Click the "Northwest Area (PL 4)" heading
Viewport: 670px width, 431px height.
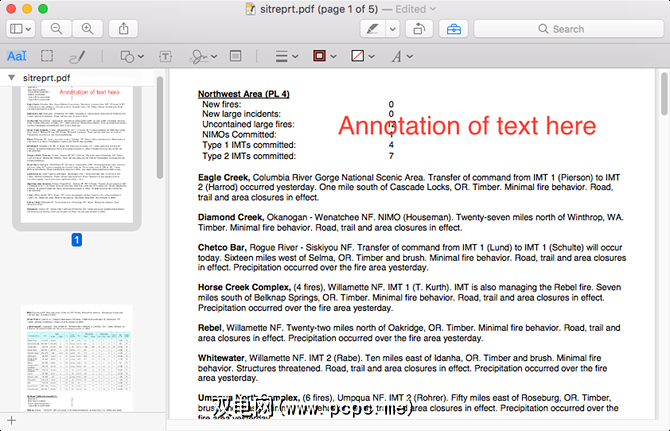(244, 94)
